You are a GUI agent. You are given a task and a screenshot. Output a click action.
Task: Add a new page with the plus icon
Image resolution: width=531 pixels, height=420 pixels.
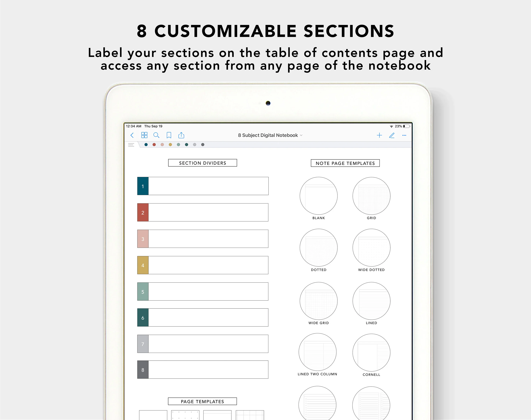[x=380, y=135]
